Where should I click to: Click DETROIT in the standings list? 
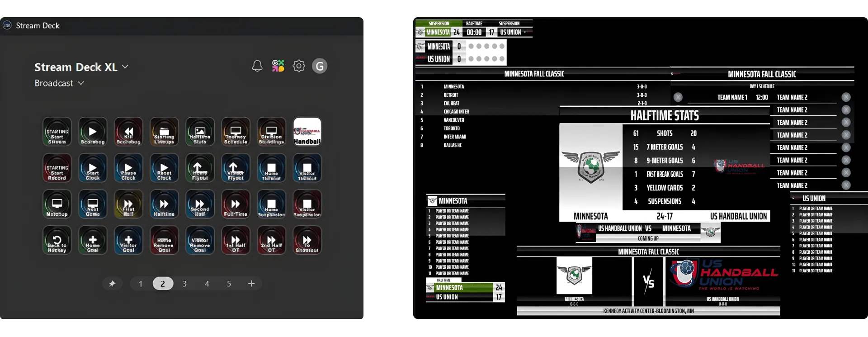[x=451, y=95]
